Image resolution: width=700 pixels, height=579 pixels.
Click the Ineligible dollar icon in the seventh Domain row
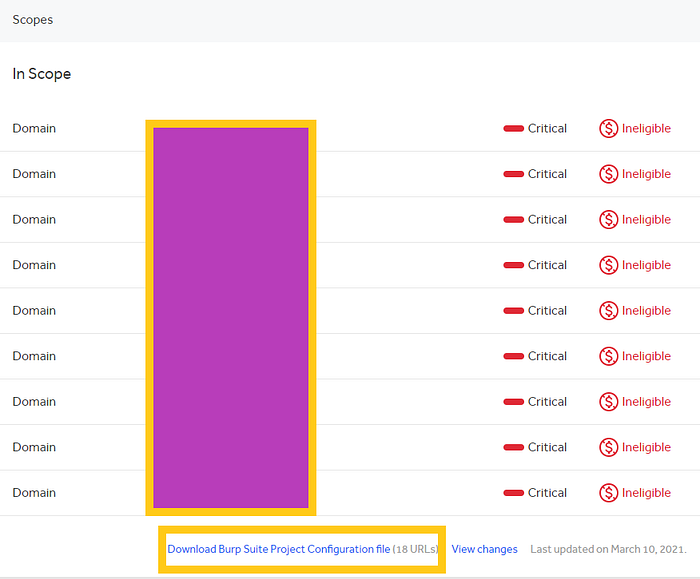click(608, 402)
